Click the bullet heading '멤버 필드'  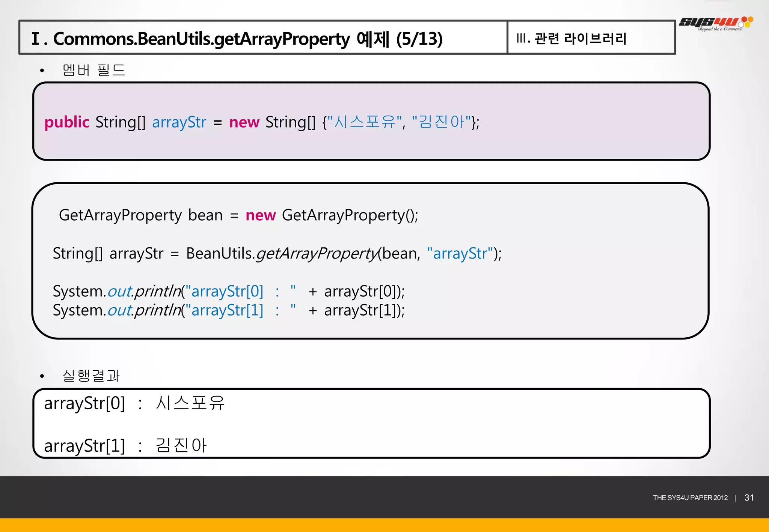pyautogui.click(x=93, y=70)
